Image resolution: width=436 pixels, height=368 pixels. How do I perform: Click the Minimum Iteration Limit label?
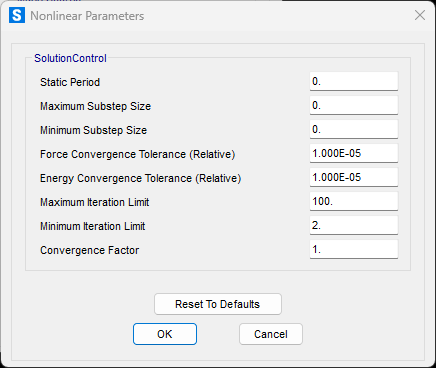click(x=93, y=226)
